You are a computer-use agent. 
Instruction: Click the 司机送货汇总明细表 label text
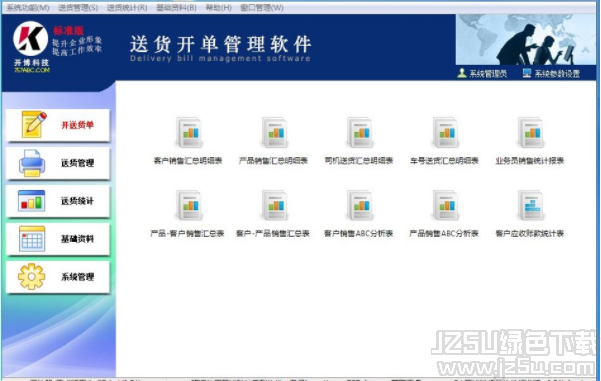[359, 161]
